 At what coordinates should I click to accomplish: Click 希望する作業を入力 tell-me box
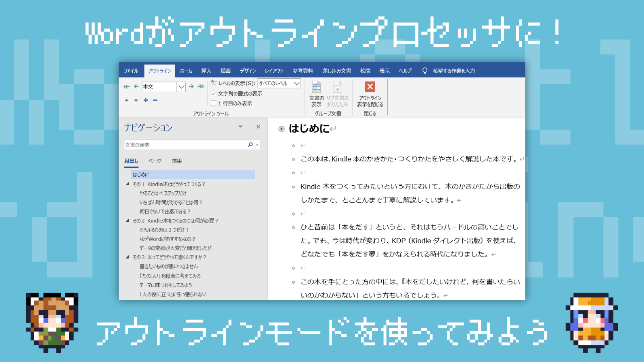454,71
